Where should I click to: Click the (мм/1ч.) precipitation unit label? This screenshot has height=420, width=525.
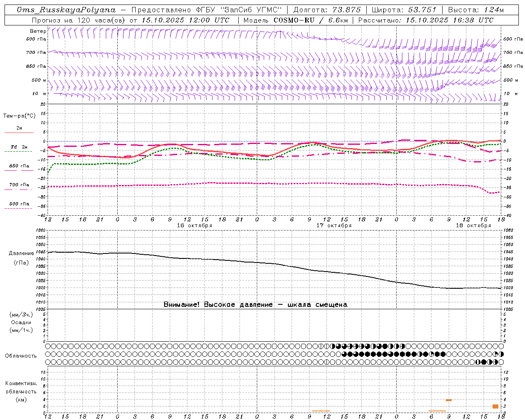coord(21,330)
